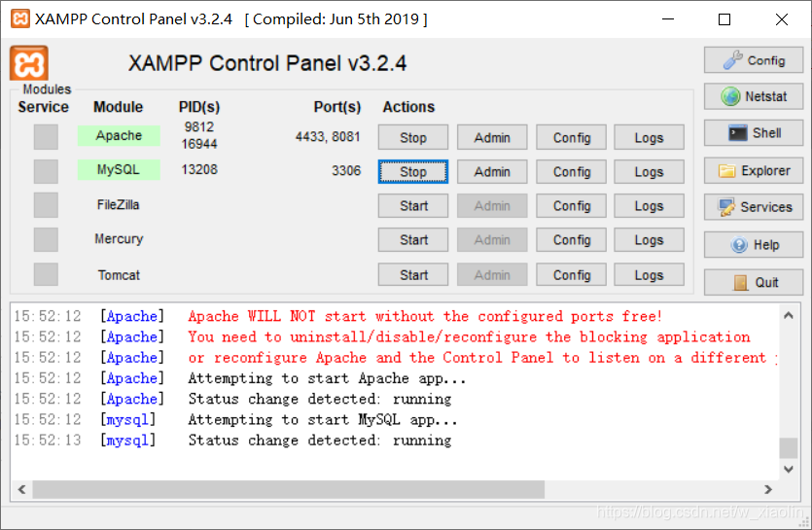
Task: Open the Services button
Action: 754,207
